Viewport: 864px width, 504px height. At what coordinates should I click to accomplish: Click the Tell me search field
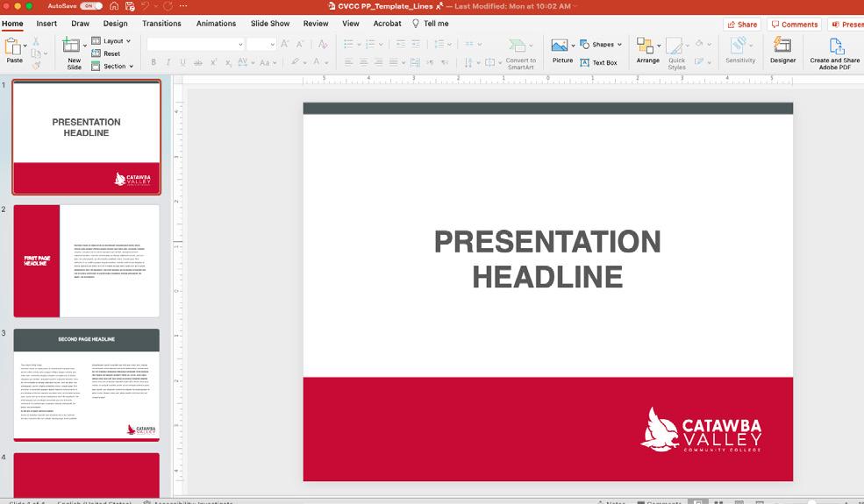(431, 24)
